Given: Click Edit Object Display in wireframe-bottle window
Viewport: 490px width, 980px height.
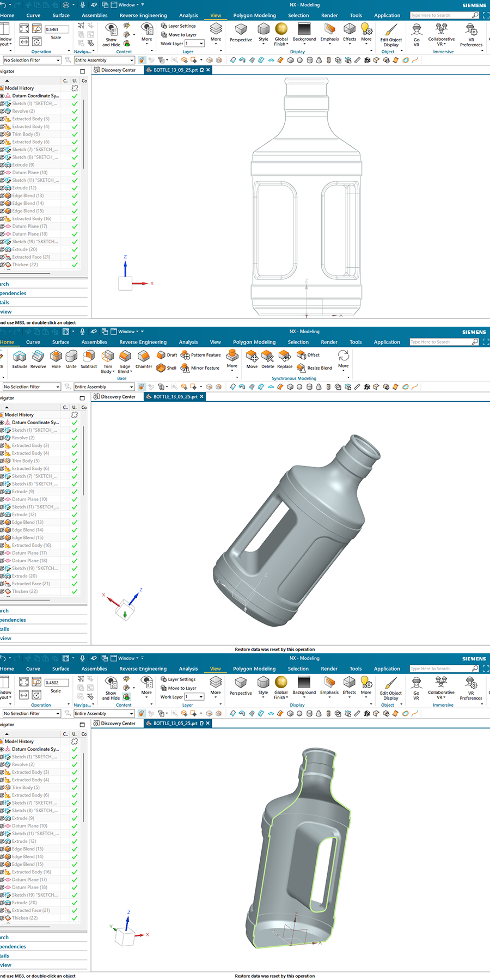Looking at the screenshot, I should [391, 35].
